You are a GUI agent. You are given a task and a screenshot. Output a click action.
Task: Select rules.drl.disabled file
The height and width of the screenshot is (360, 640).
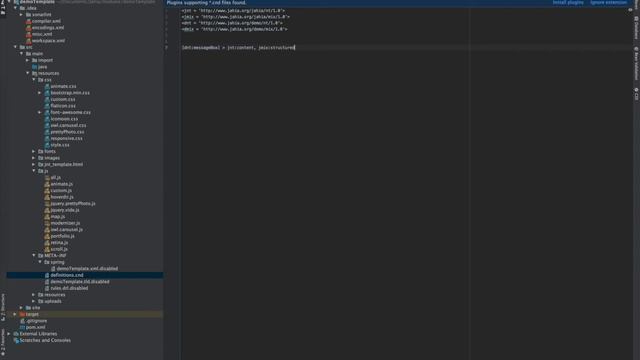[x=69, y=289]
